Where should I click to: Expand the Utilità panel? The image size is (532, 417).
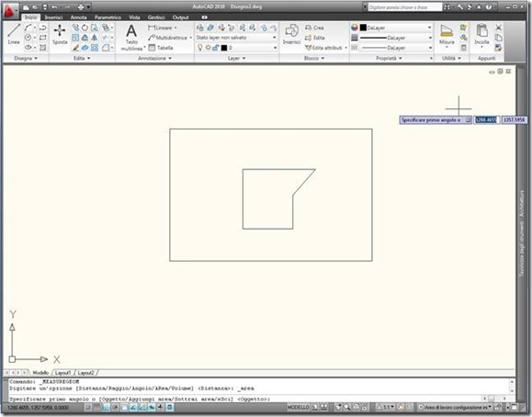(451, 59)
